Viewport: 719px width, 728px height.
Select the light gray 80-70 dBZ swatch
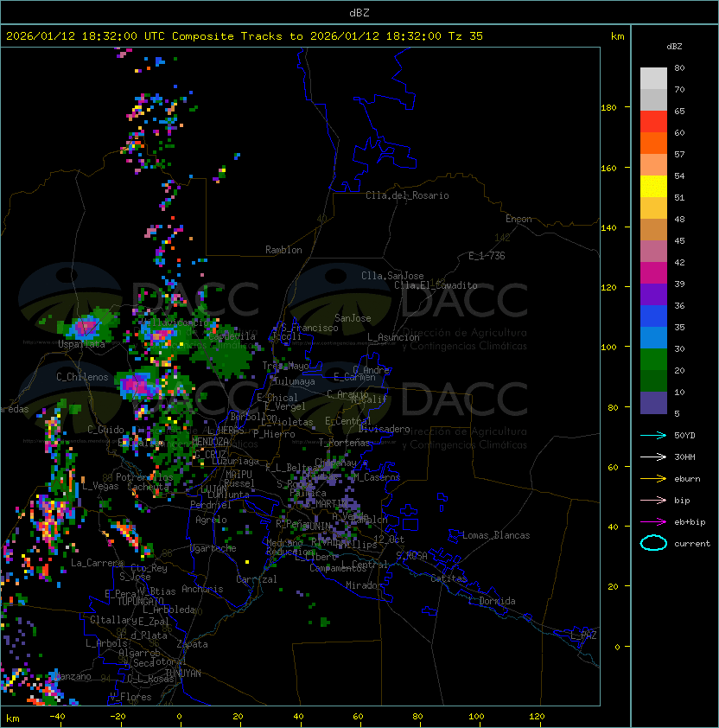[653, 79]
